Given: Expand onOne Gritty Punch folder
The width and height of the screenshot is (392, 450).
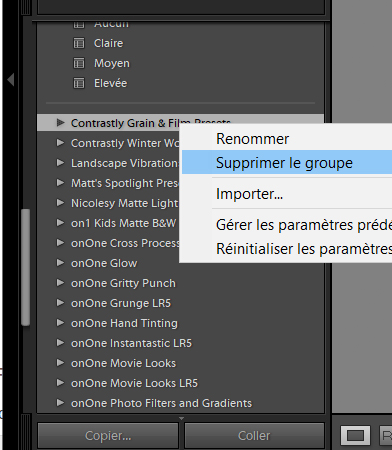Looking at the screenshot, I should pyautogui.click(x=60, y=283).
